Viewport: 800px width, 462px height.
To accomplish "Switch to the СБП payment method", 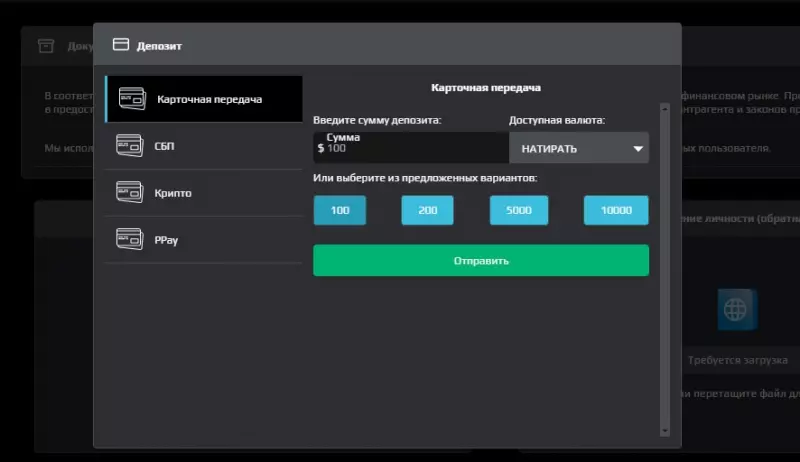I will point(204,146).
